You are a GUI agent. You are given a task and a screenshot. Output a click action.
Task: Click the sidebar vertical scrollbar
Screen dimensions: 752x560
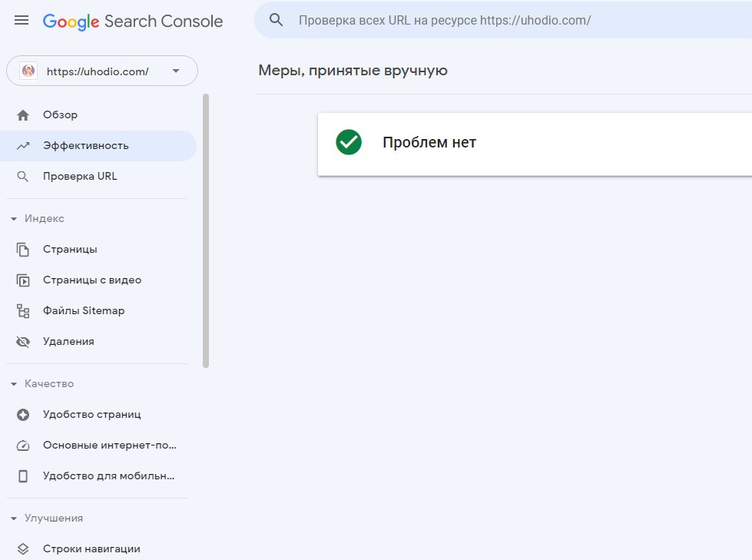click(206, 230)
